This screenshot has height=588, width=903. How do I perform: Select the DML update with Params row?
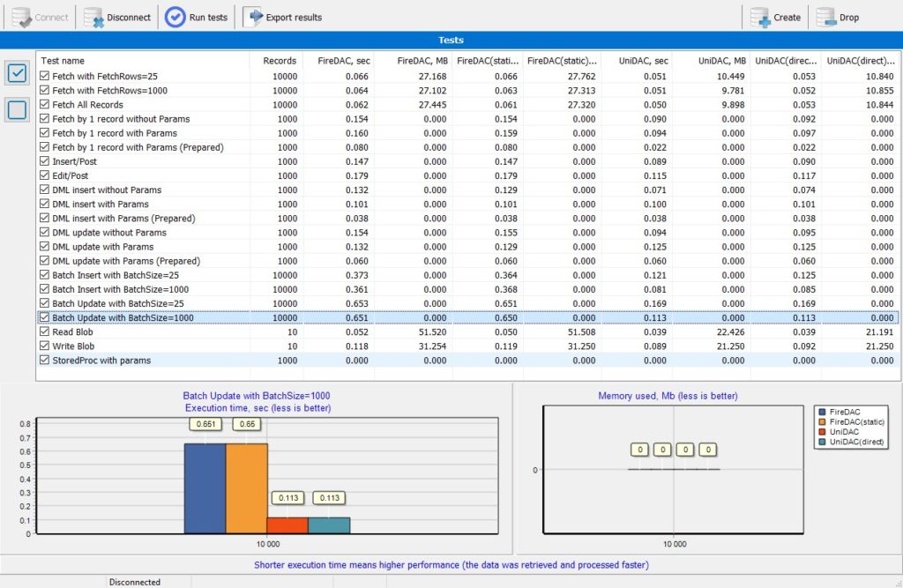468,247
